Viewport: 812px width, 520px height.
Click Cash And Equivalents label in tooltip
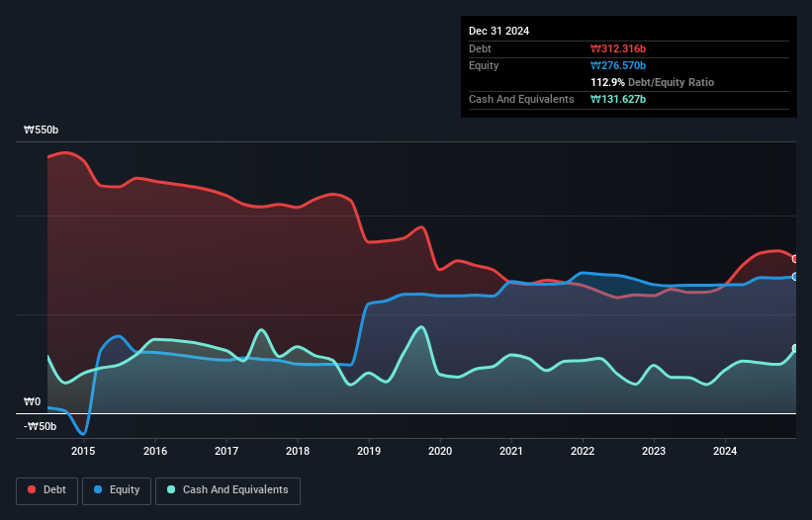(x=521, y=99)
